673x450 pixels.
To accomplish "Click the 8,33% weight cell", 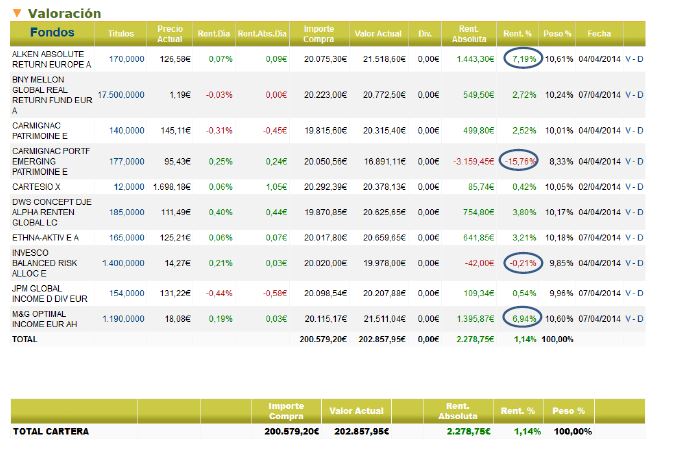I will (x=561, y=161).
